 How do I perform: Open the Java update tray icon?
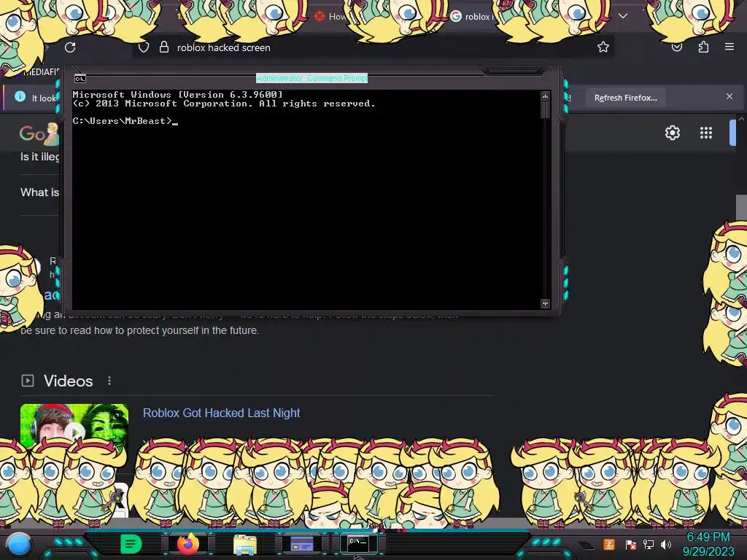tap(608, 544)
